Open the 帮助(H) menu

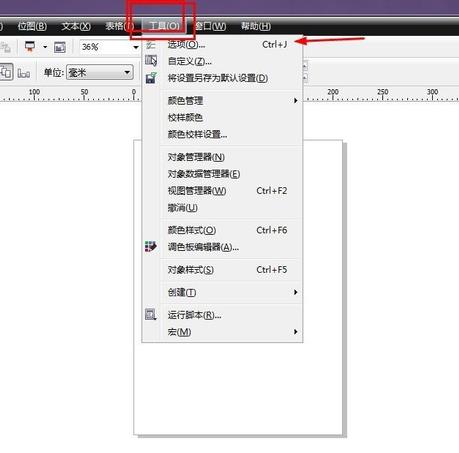point(256,26)
